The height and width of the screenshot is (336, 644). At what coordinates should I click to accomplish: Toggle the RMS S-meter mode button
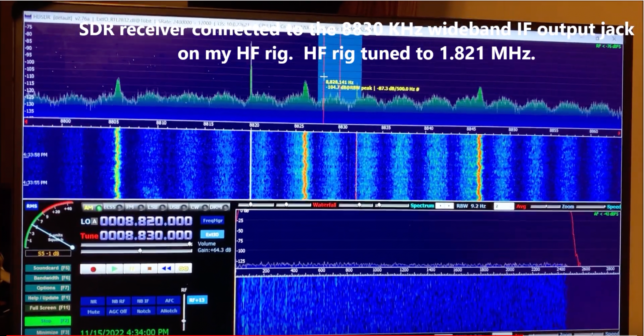[x=32, y=206]
